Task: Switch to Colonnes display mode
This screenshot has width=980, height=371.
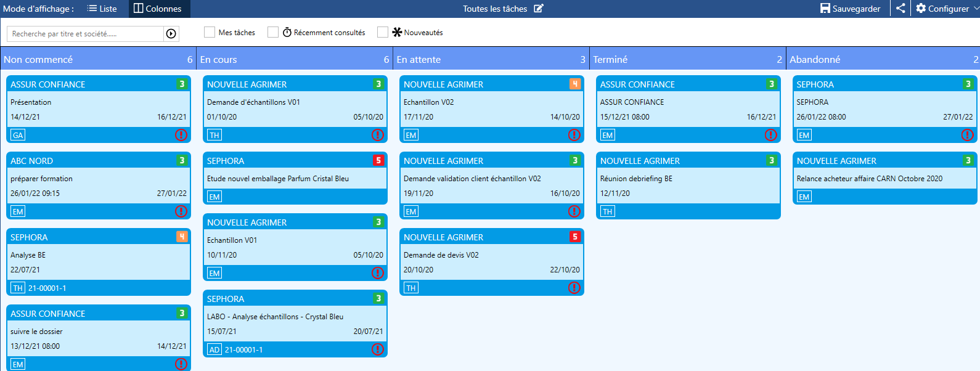Action: click(x=158, y=9)
